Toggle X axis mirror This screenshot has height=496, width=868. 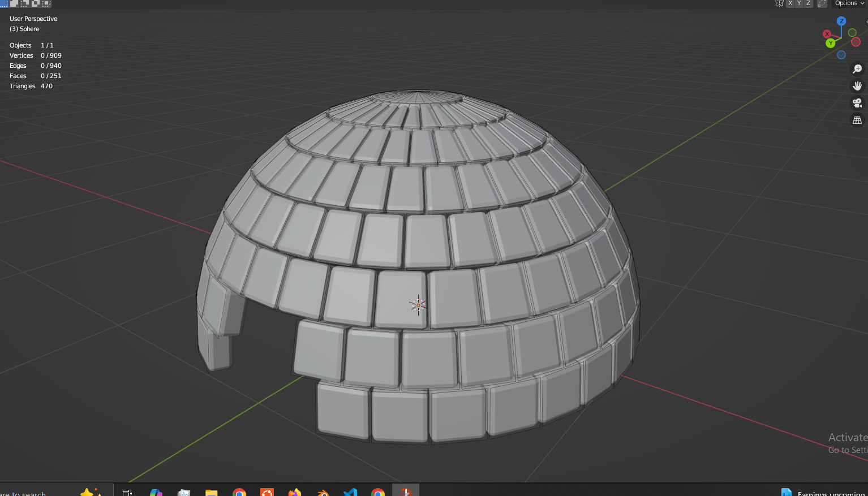point(790,3)
